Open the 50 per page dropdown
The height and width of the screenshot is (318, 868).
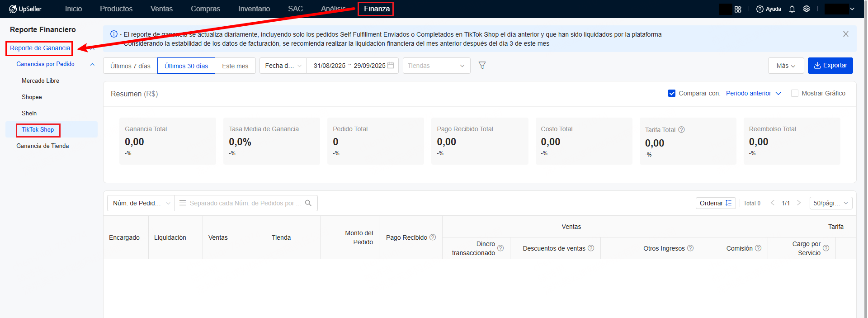coord(830,203)
